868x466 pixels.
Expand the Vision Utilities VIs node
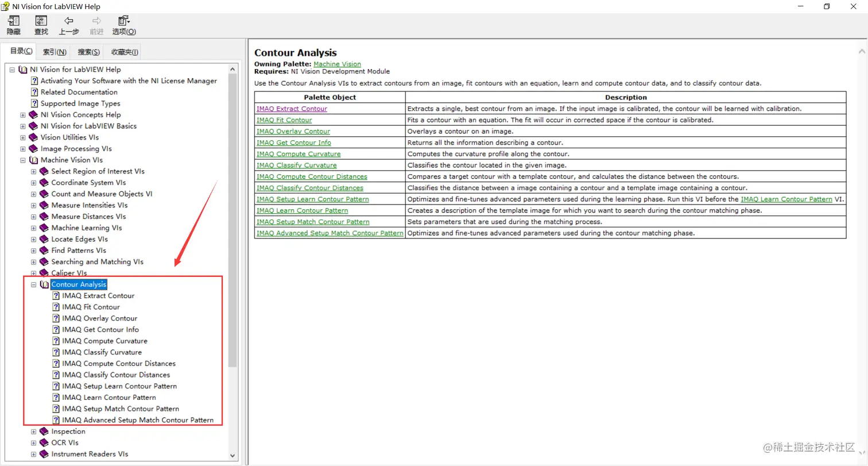coord(23,137)
